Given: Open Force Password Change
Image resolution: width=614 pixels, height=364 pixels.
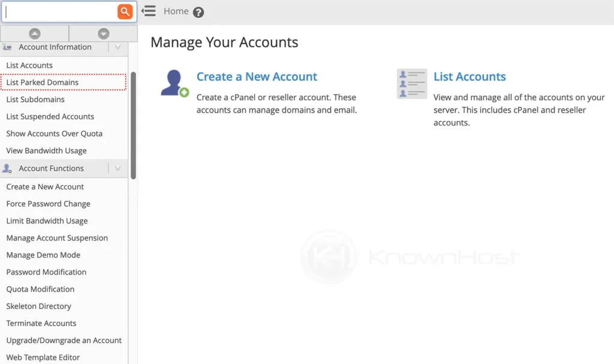Looking at the screenshot, I should coord(48,204).
